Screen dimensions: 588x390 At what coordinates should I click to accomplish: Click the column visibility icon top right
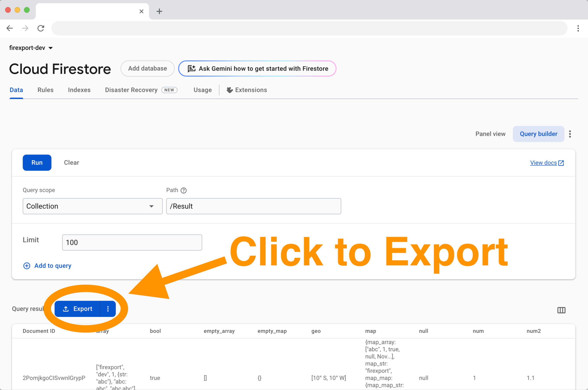coord(562,310)
